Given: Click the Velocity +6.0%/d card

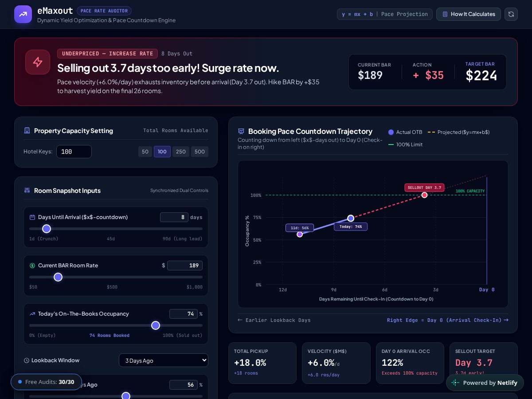Looking at the screenshot, I should coord(336,363).
